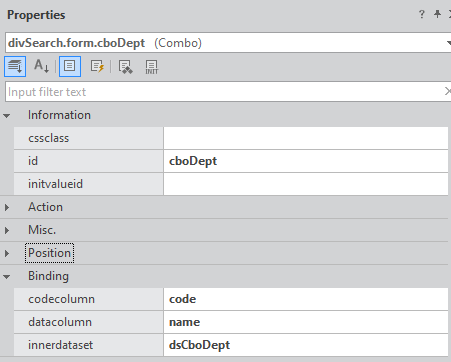Pin the Properties panel
The width and height of the screenshot is (451, 362).
[437, 14]
